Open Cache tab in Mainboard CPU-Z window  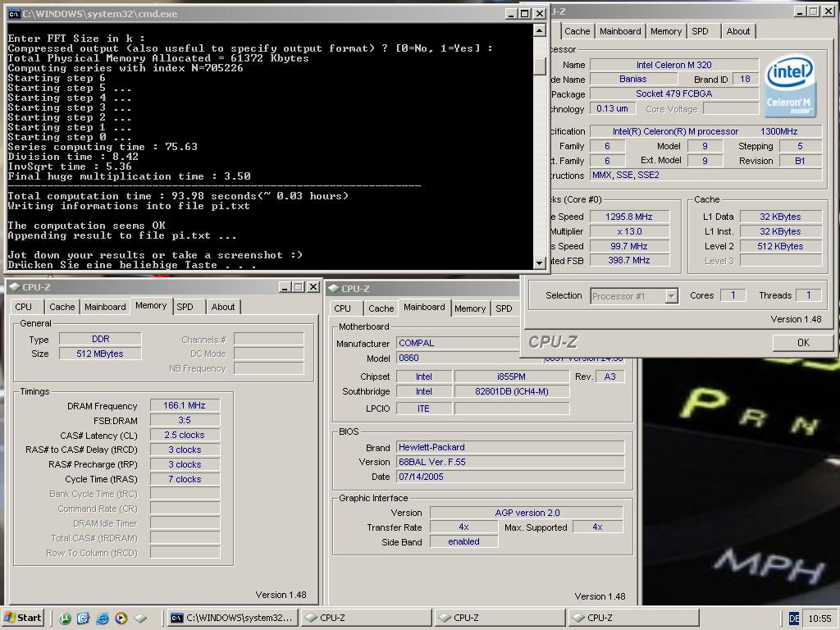point(381,308)
